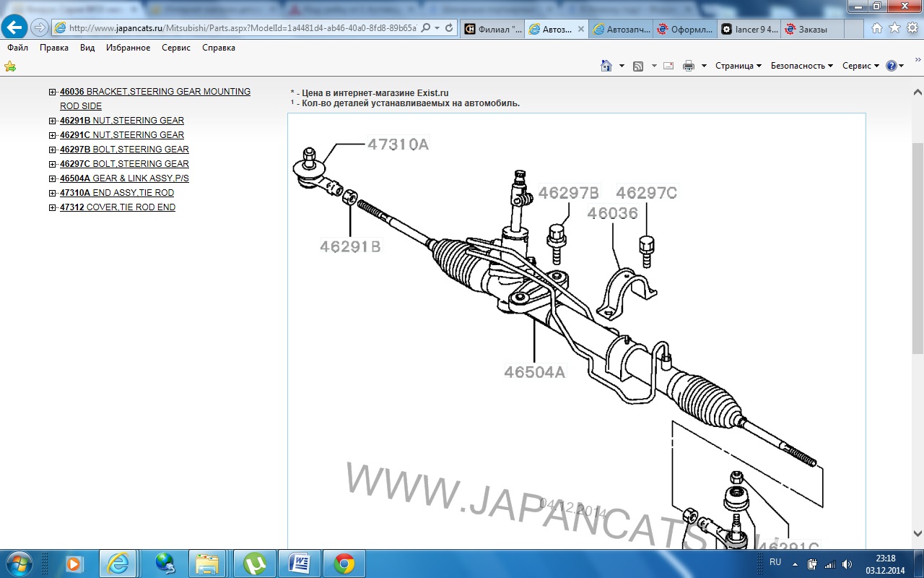Click the browser Back arrow button
The width and height of the screenshot is (924, 578).
[x=15, y=28]
